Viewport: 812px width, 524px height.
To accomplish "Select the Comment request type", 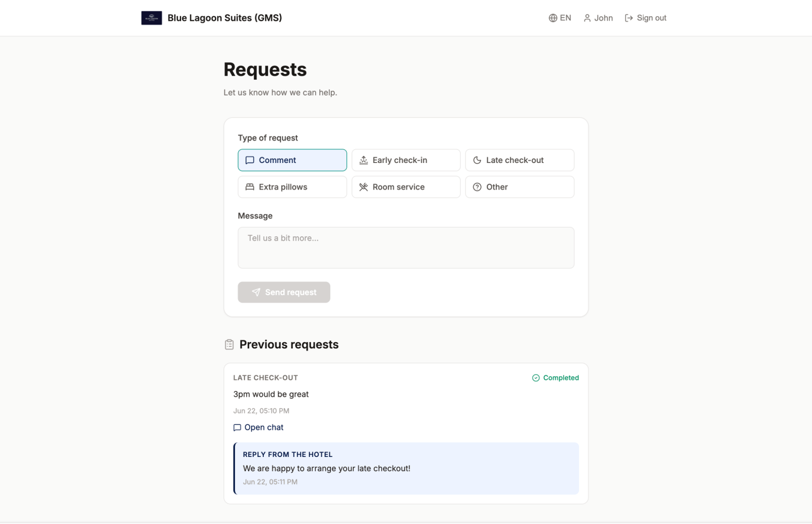I will [x=292, y=160].
